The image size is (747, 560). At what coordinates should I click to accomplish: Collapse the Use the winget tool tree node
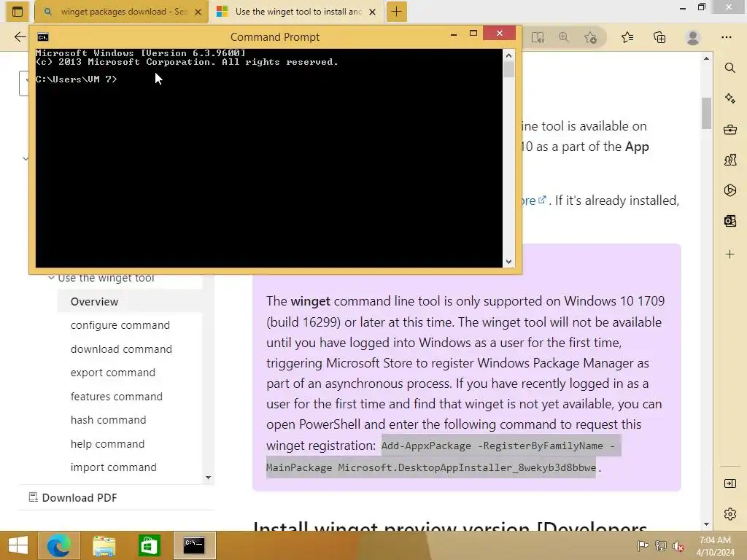coord(51,278)
